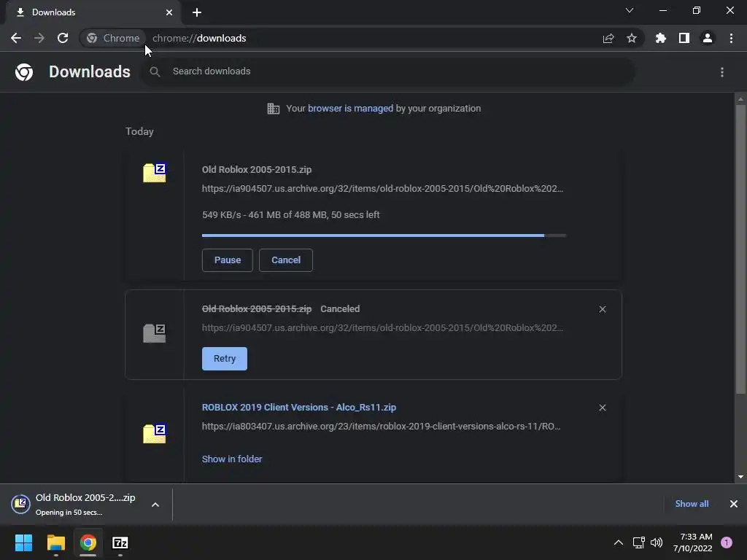
Task: Click into the Search downloads field
Action: tap(388, 71)
